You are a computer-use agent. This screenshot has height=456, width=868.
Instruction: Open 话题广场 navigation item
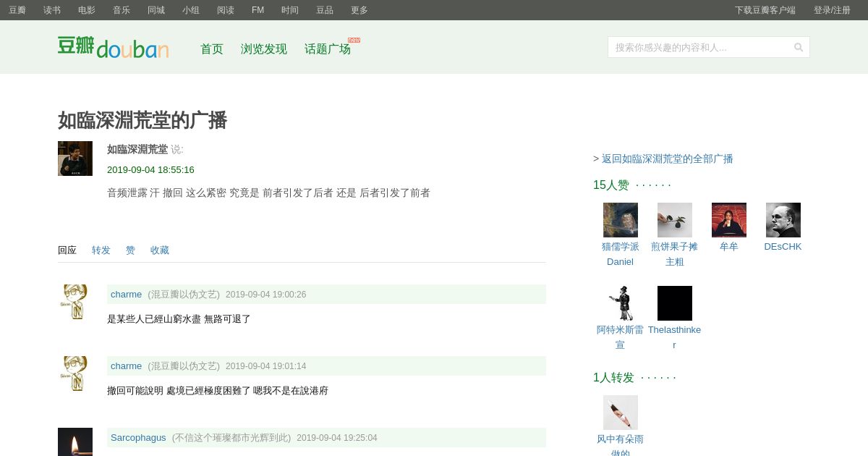[328, 49]
